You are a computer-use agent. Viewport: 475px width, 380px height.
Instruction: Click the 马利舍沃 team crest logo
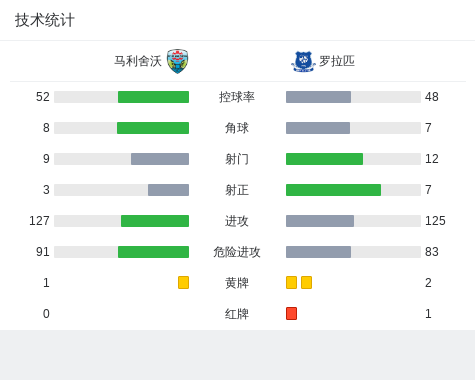(177, 61)
